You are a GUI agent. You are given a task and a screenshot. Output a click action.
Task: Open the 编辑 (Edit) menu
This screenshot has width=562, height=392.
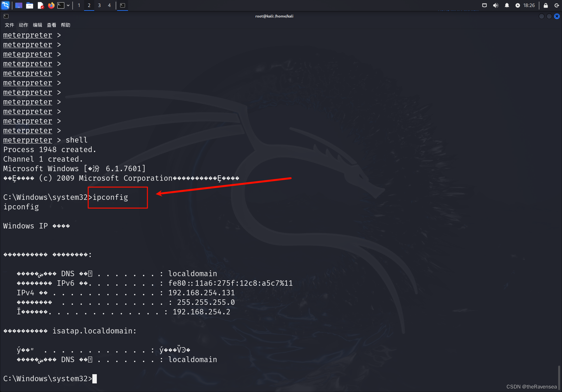(37, 25)
